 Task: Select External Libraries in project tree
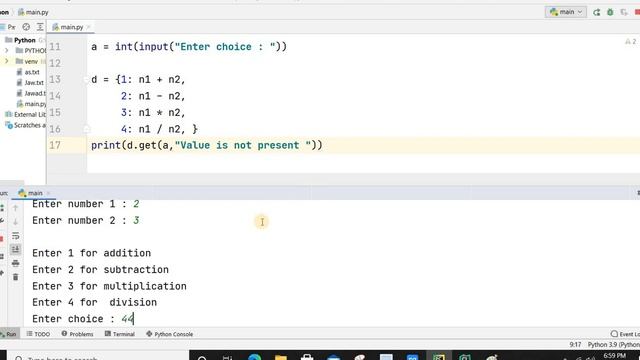tap(26, 114)
